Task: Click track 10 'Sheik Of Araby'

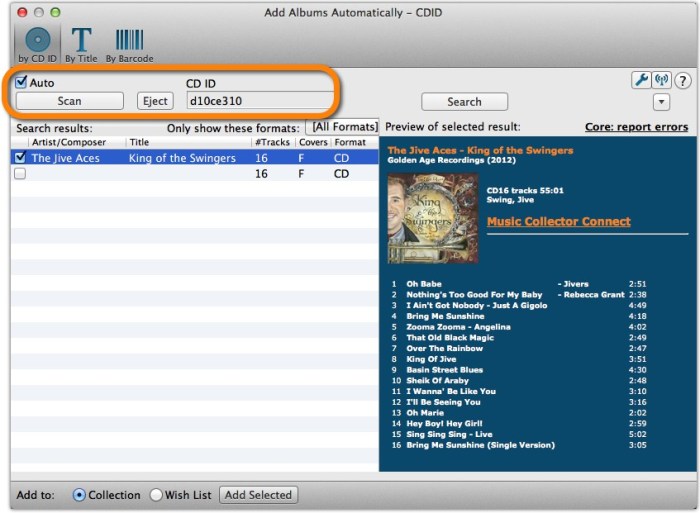Action: [x=438, y=380]
